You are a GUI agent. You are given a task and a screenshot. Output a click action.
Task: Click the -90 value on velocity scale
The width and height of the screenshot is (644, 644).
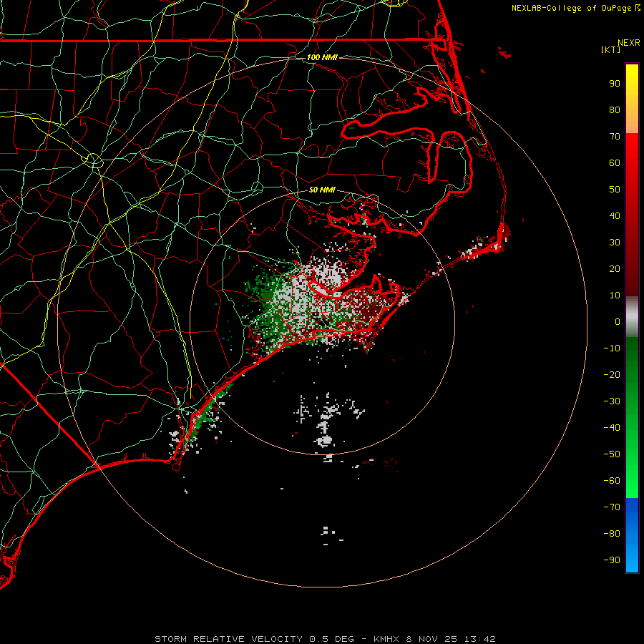click(612, 560)
